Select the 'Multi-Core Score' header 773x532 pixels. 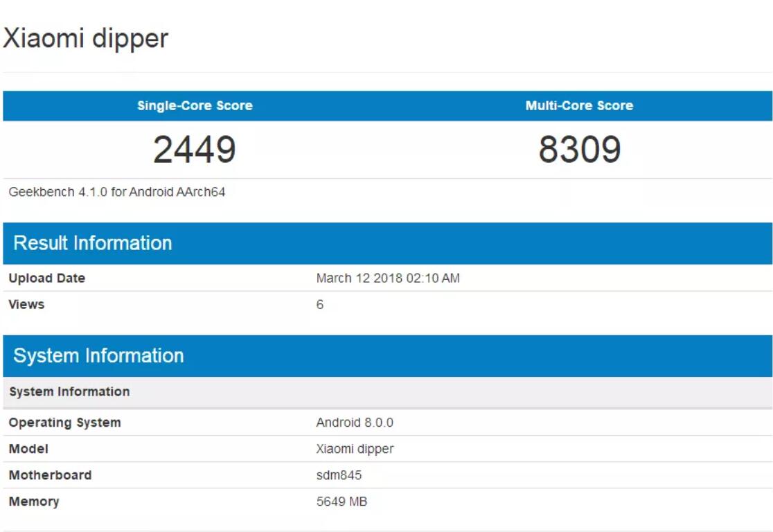pos(579,105)
